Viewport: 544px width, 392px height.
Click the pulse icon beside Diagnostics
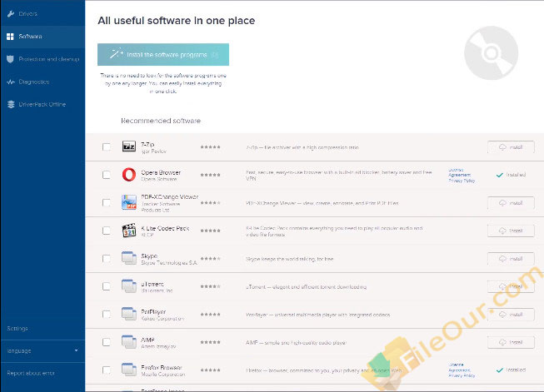click(x=10, y=82)
